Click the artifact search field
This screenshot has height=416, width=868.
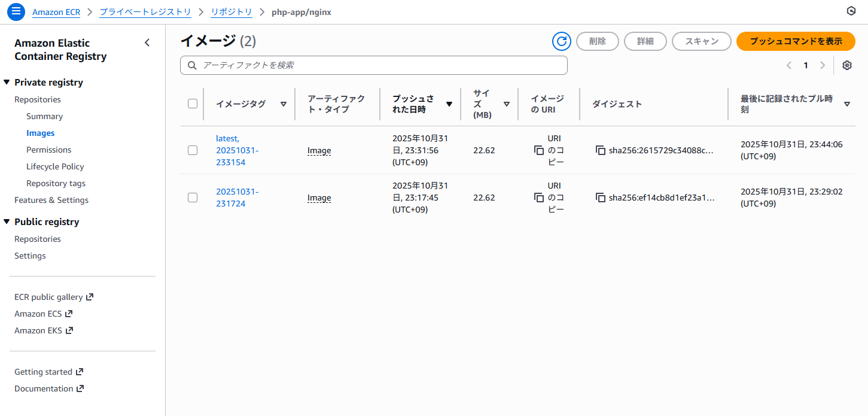373,65
